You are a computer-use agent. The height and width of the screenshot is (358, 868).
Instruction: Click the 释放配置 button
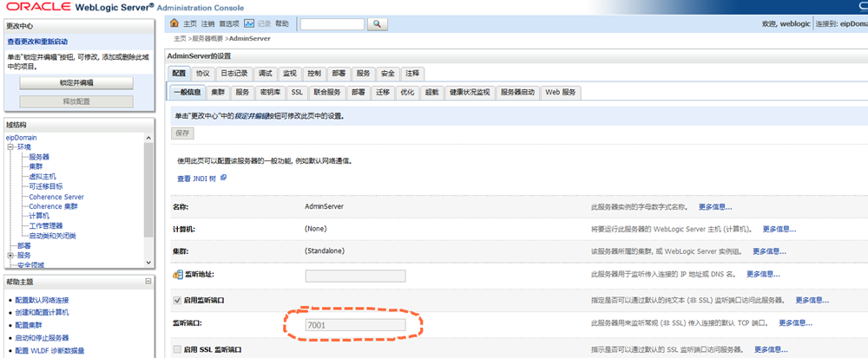coord(76,101)
